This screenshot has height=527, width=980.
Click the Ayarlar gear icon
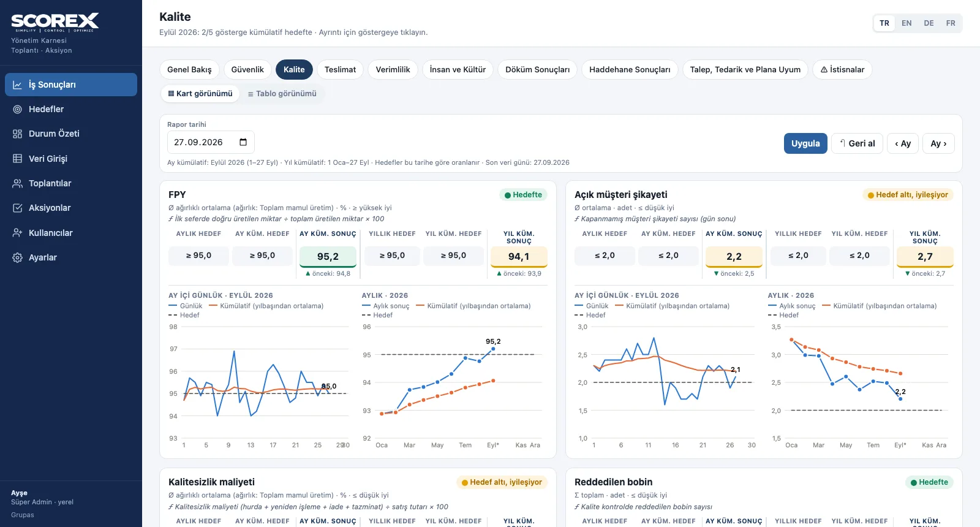[17, 257]
